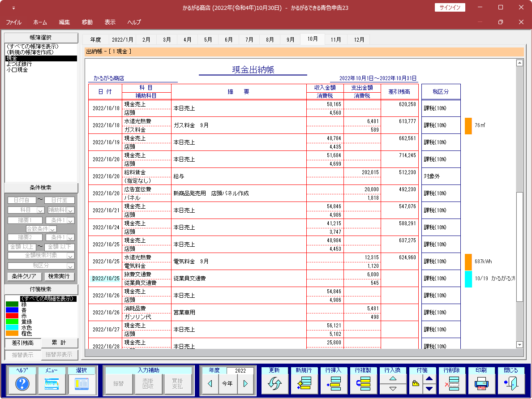Open the ファイル menu
The width and height of the screenshot is (532, 399).
[x=13, y=22]
